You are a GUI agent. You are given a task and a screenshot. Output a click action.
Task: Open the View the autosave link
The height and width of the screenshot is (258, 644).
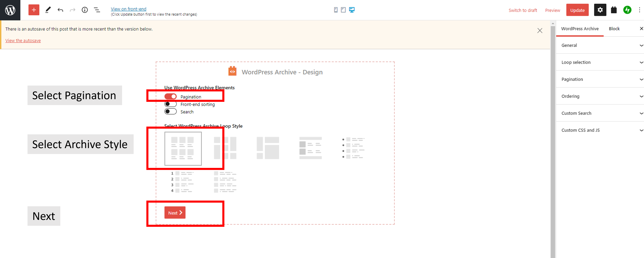[23, 41]
